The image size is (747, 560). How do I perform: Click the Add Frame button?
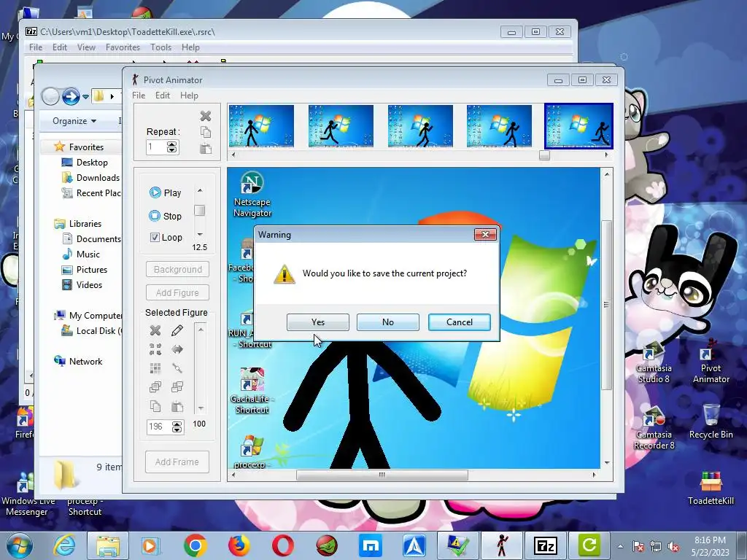pyautogui.click(x=177, y=462)
